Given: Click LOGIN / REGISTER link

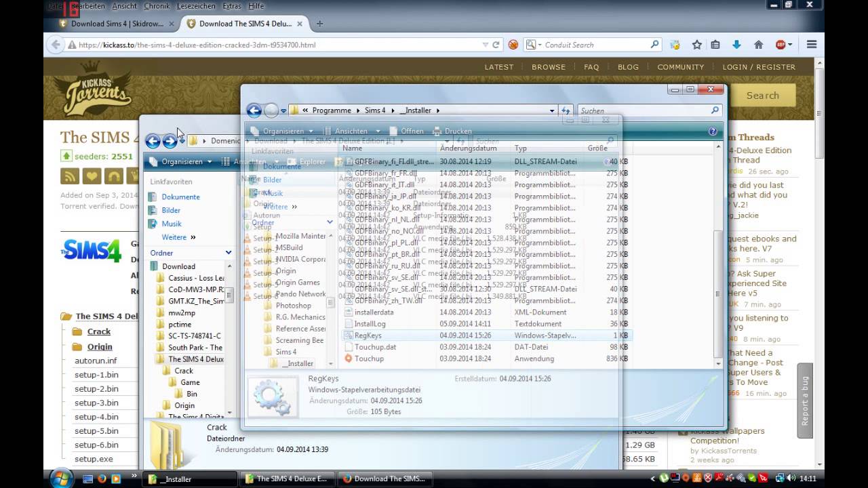Looking at the screenshot, I should (x=759, y=67).
